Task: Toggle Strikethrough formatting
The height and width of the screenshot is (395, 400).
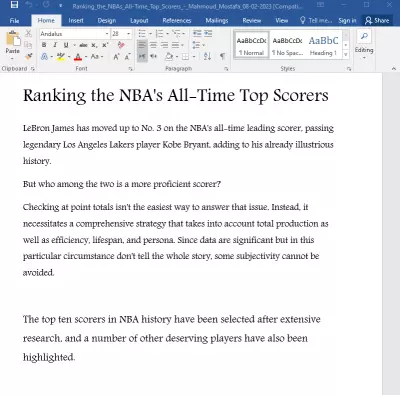Action: (x=83, y=45)
